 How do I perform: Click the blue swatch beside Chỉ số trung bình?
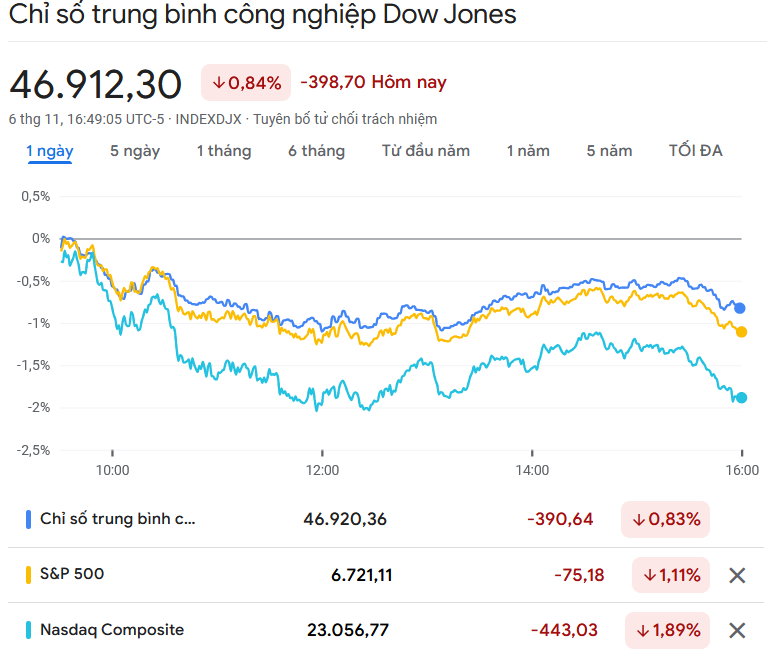(28, 519)
